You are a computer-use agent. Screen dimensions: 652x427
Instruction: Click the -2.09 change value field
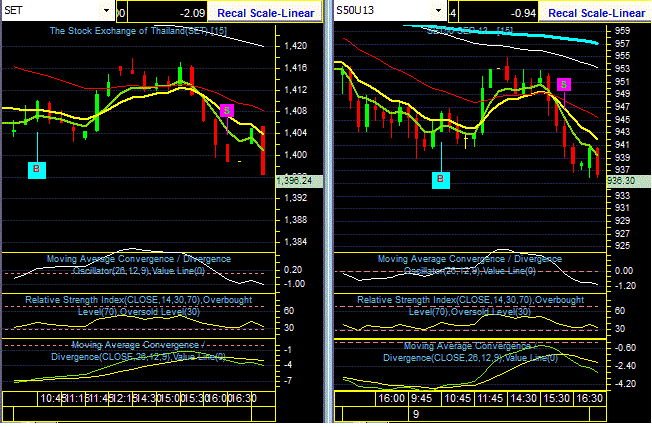167,13
